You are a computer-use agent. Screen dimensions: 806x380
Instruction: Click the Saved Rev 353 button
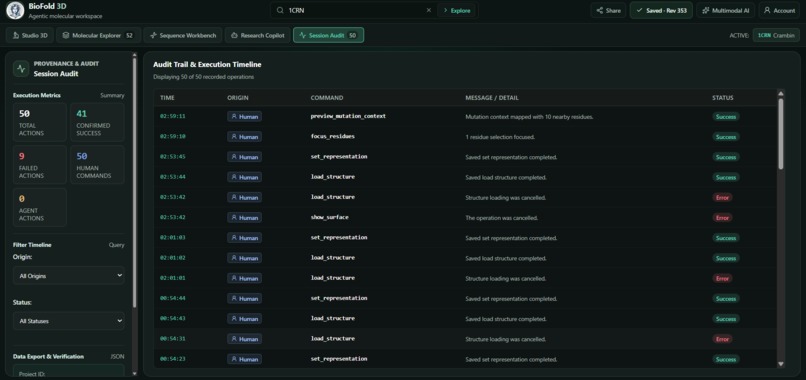pyautogui.click(x=661, y=10)
